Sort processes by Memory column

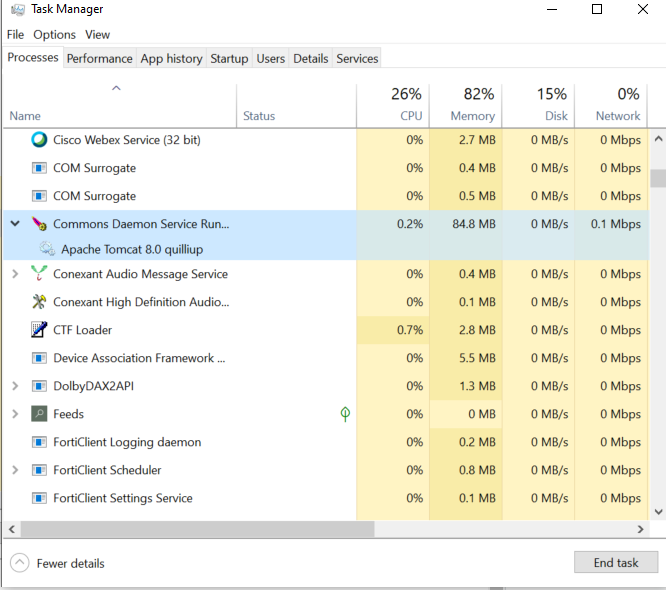pos(466,106)
